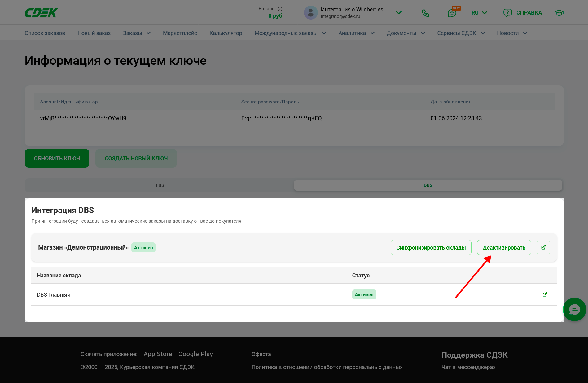Click СОЗДАТЬ НОВЫЙ КЛЮЧ button
588x383 pixels.
(x=136, y=158)
